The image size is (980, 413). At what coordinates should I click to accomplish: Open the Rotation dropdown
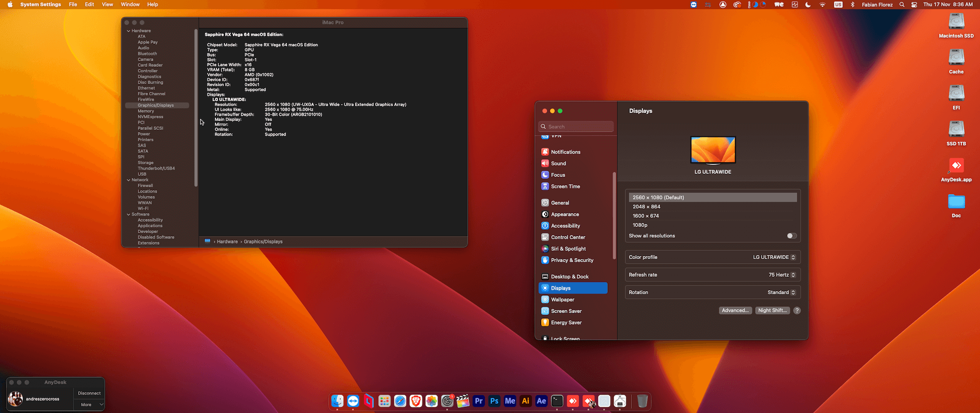tap(781, 293)
